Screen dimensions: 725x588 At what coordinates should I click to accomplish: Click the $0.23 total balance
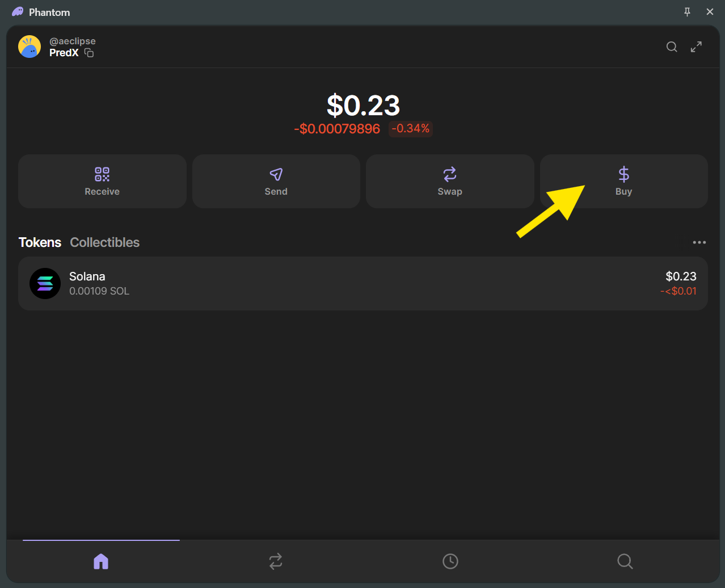(363, 106)
